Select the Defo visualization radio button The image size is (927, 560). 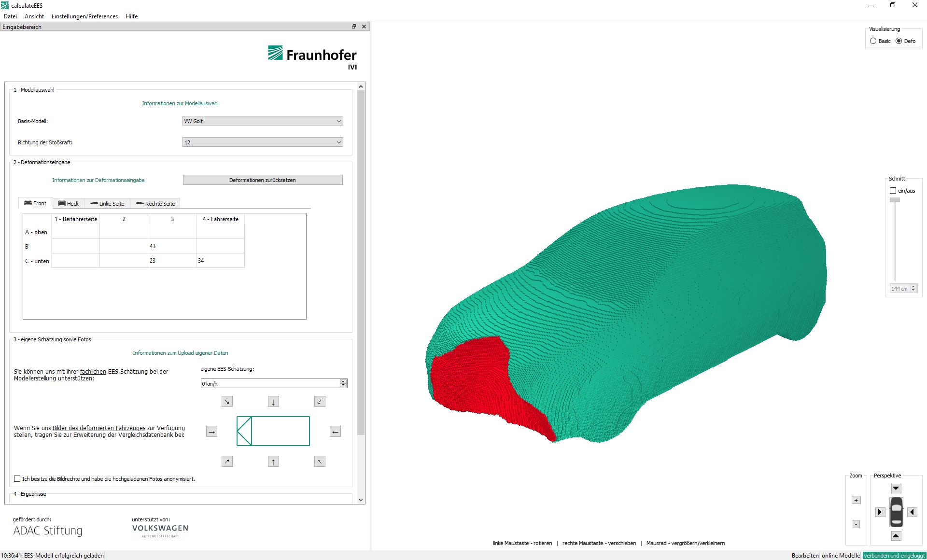pos(899,41)
